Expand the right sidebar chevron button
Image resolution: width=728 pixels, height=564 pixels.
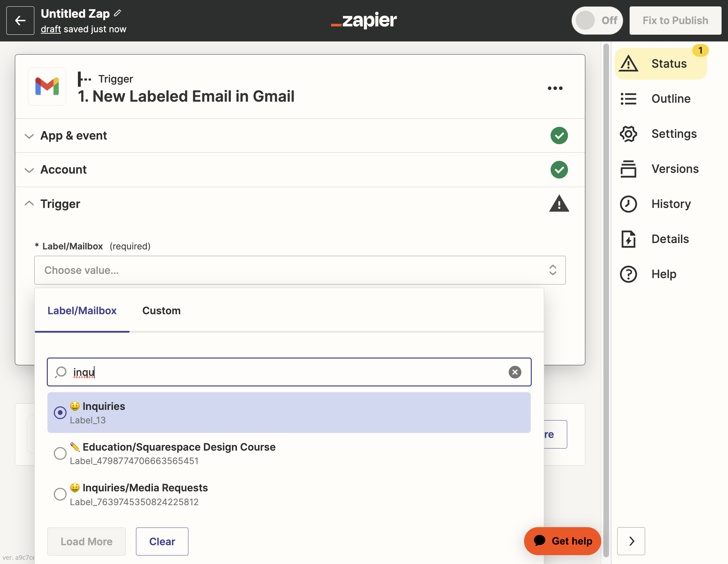(631, 541)
